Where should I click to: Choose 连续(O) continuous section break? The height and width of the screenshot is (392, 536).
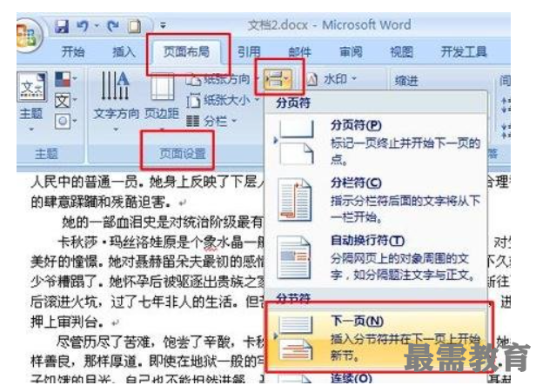[375, 378]
